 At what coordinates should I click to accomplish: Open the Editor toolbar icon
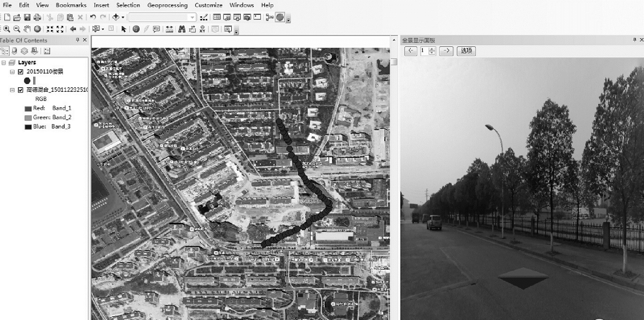pyautogui.click(x=204, y=17)
